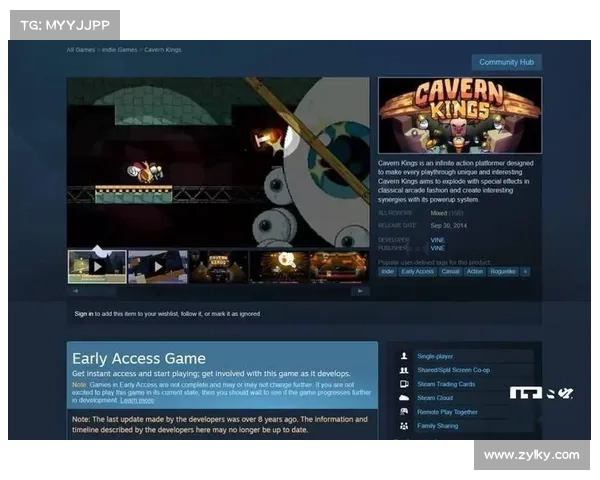600x480 pixels.
Task: Select the Action tag
Action: pos(475,271)
